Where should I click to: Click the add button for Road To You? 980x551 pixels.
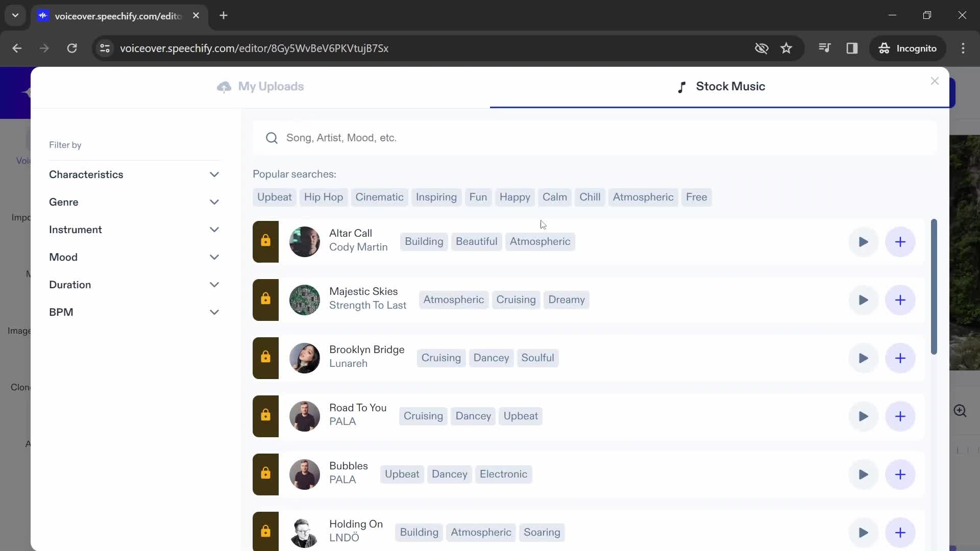point(900,416)
